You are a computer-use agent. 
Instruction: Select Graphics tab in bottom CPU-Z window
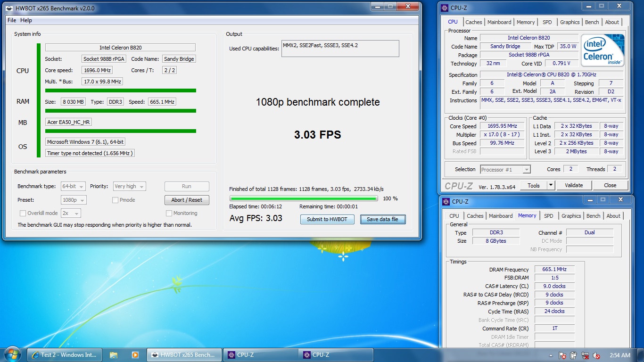click(571, 216)
